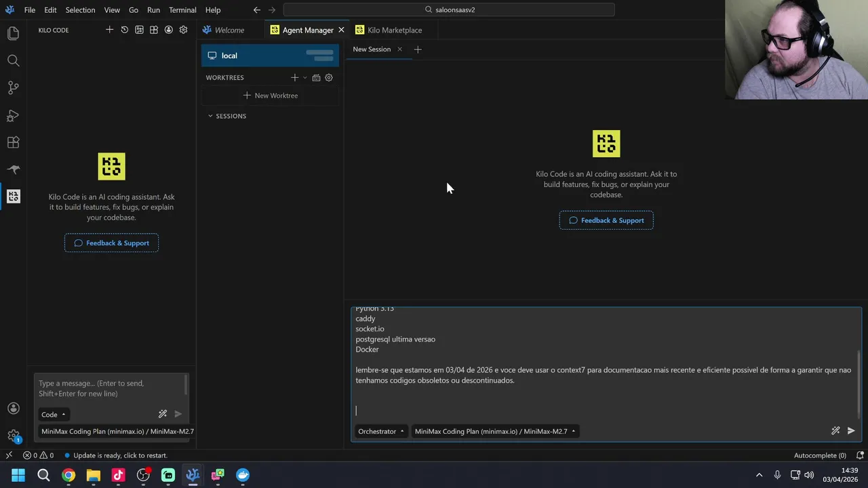Open the Selection menu
The width and height of the screenshot is (868, 488).
pos(80,10)
